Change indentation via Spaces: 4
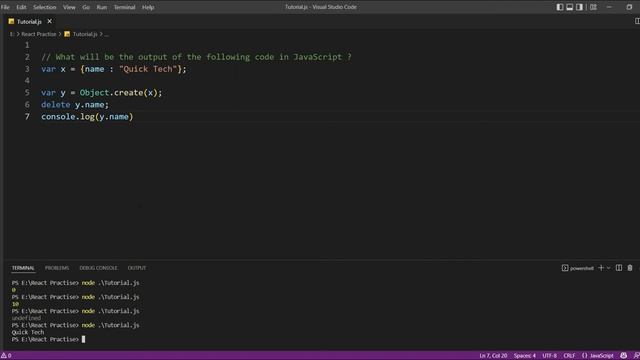 (x=524, y=356)
